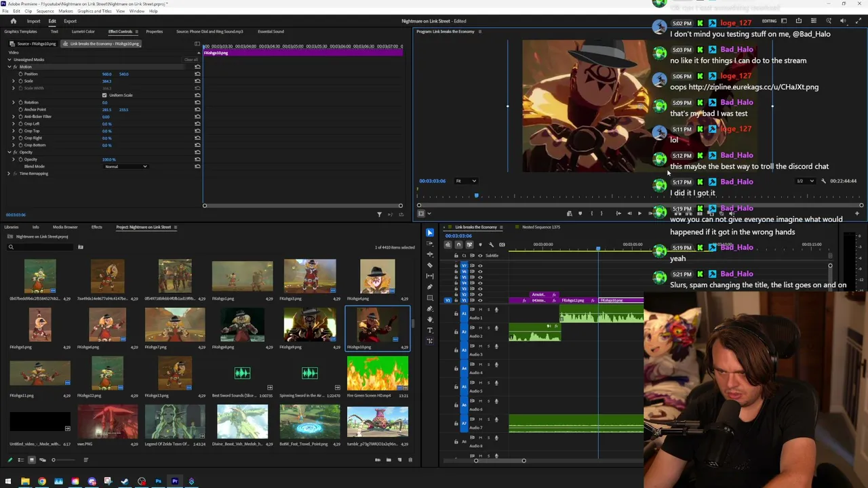Expand the Time Remapping section

click(x=9, y=174)
